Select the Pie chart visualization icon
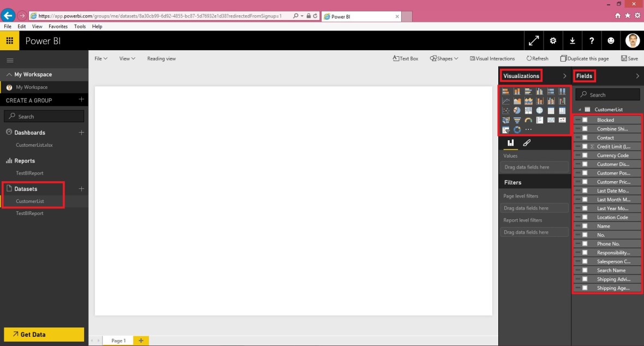Screen dimensions: 644x346 click(517, 110)
